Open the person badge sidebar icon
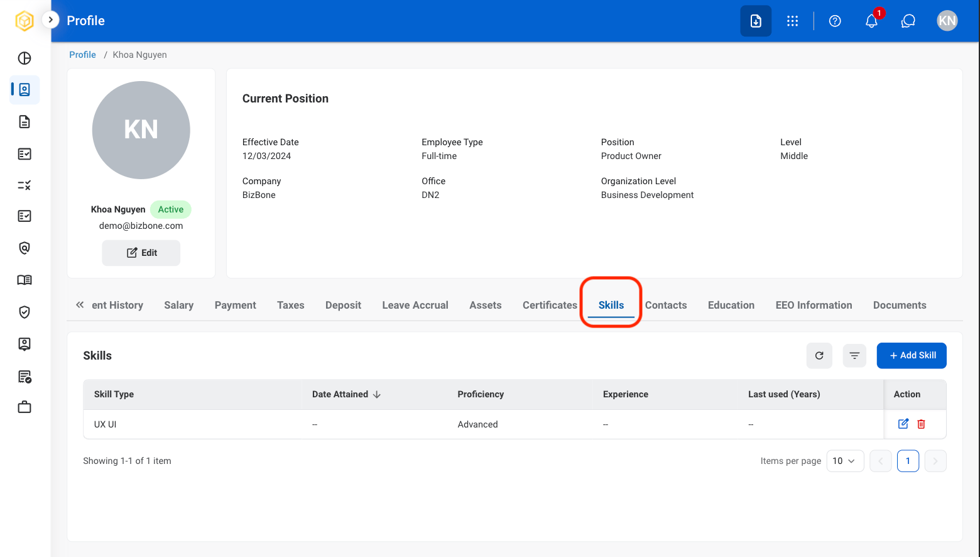980x557 pixels. 24,344
